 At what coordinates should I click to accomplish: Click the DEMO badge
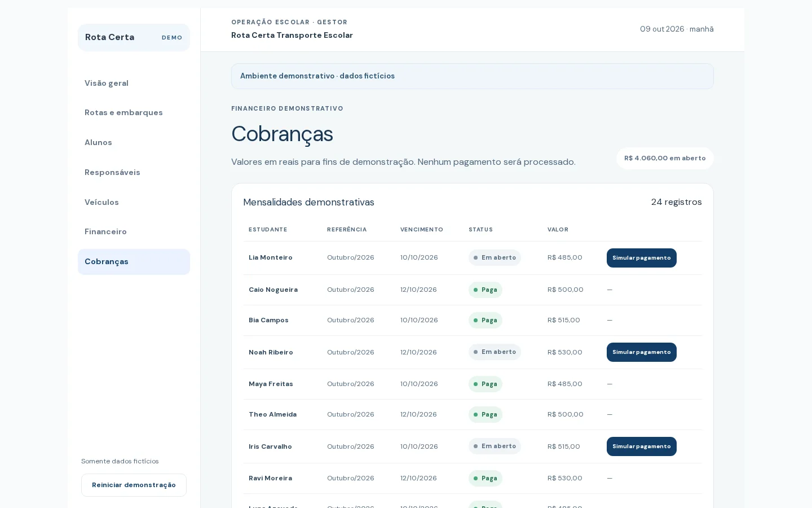coord(172,38)
